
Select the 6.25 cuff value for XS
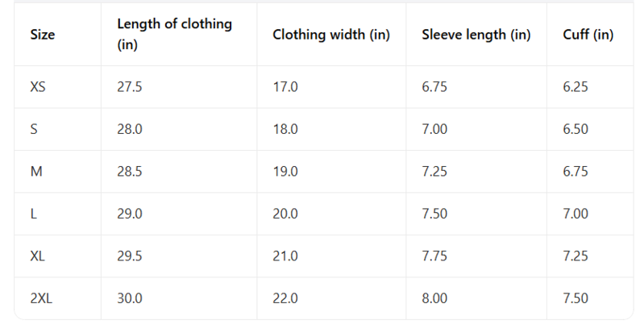coord(575,87)
